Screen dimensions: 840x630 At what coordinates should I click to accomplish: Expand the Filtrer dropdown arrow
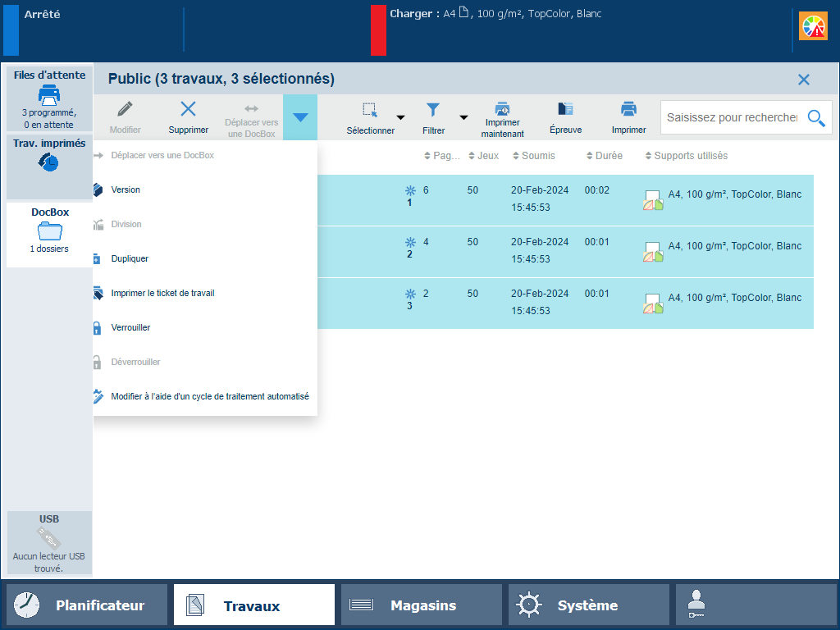tap(463, 117)
